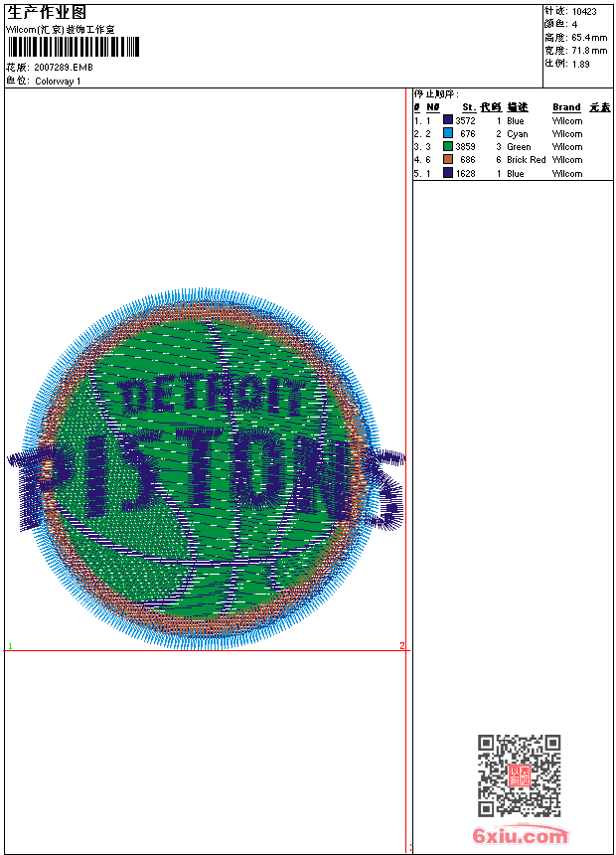This screenshot has height=855, width=616.
Task: Select 'Blue' description in the 3572 row
Action: [x=515, y=121]
